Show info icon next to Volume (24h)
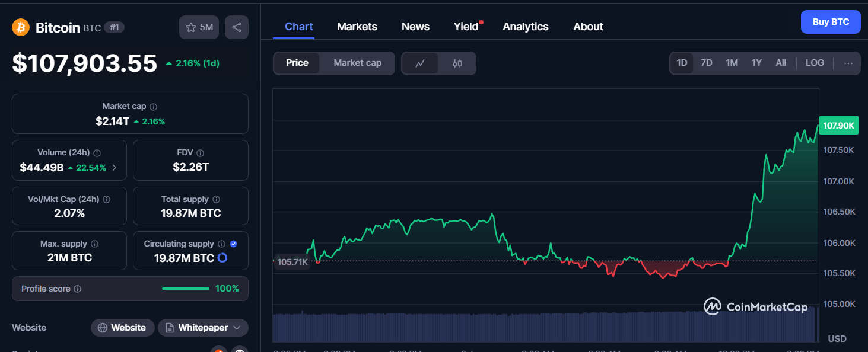Viewport: 868px width, 352px height. pos(97,153)
